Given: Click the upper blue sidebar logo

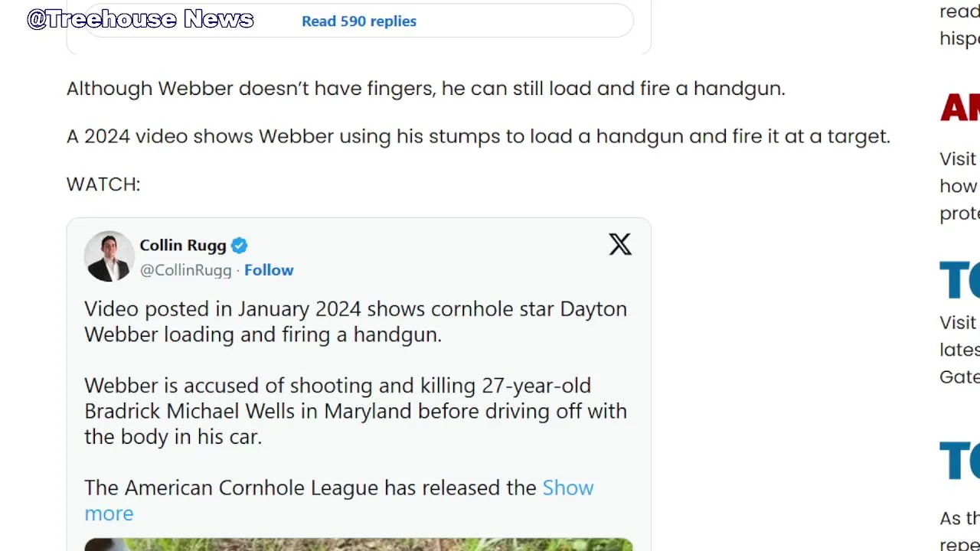Looking at the screenshot, I should pos(960,279).
